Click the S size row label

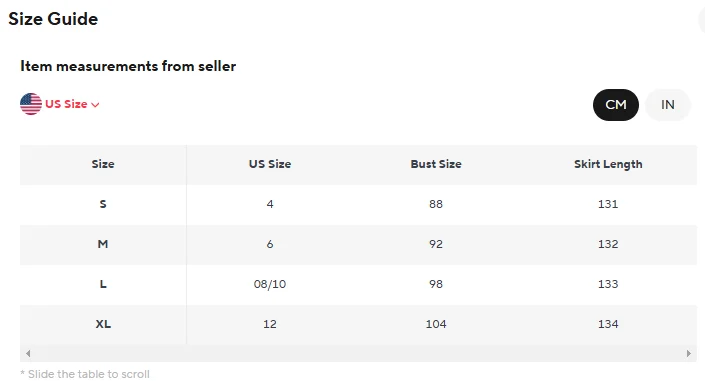pyautogui.click(x=103, y=204)
